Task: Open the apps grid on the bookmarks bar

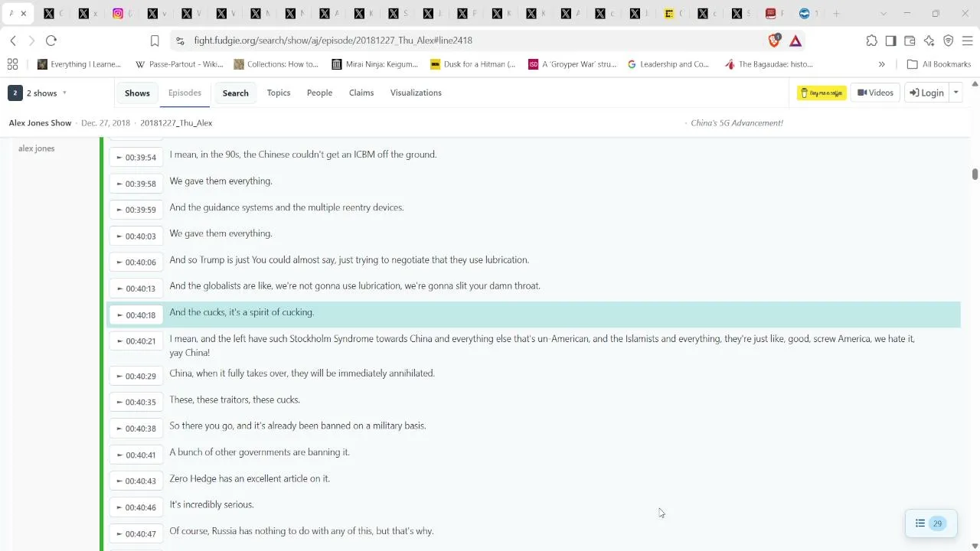Action: coord(12,64)
